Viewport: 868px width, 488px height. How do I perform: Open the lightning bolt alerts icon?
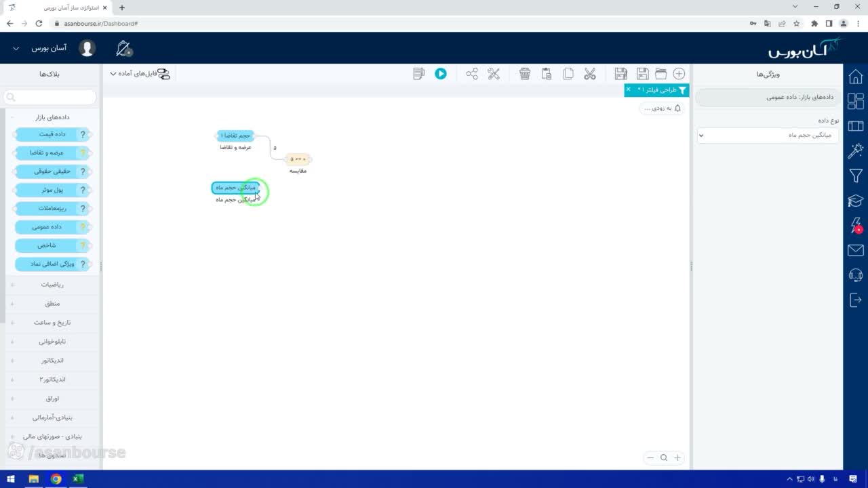click(856, 225)
